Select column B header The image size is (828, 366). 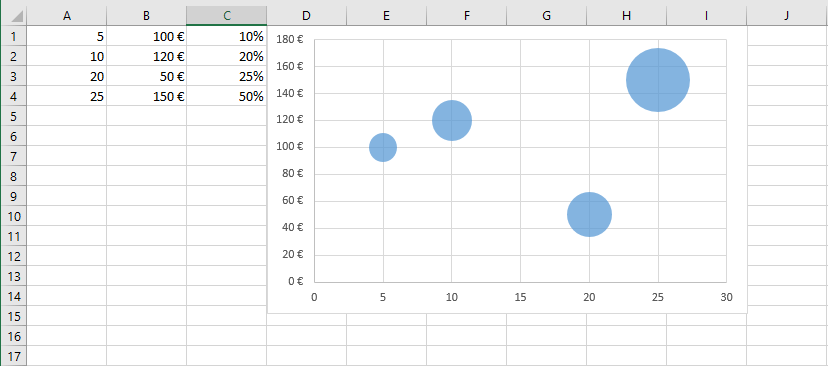[146, 16]
